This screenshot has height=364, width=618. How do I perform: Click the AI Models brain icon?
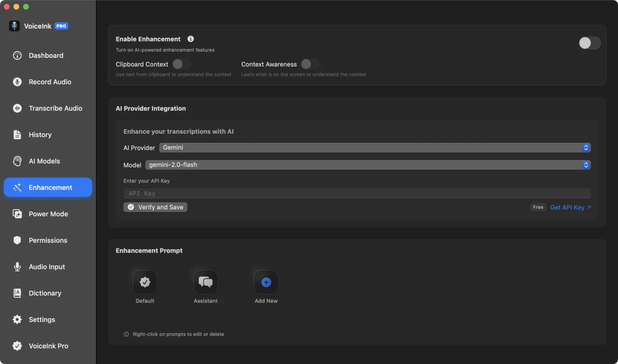pyautogui.click(x=17, y=161)
